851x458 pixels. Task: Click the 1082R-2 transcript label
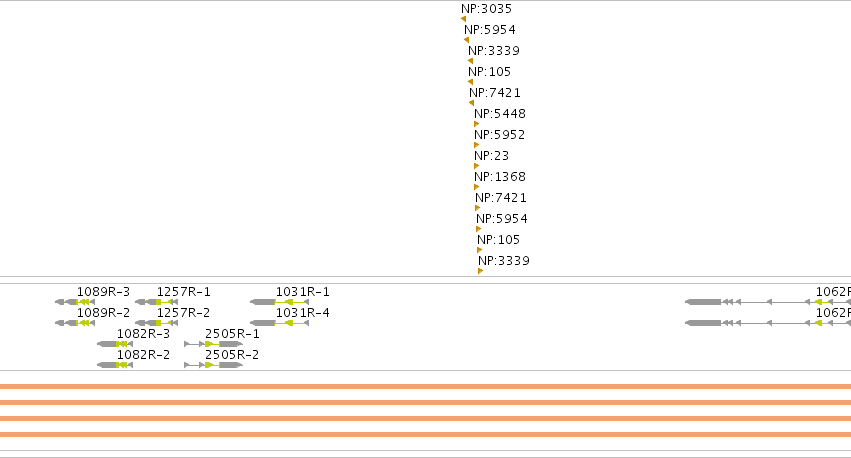click(x=144, y=355)
